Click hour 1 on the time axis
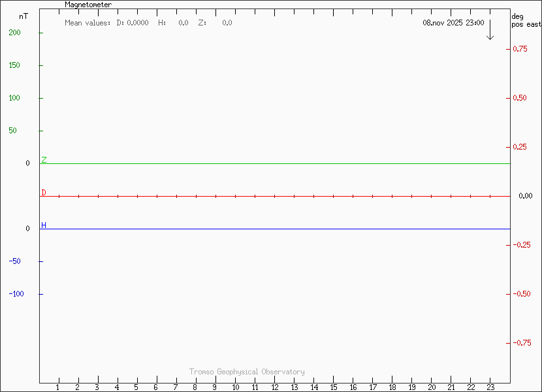Image resolution: width=542 pixels, height=392 pixels. pos(59,387)
